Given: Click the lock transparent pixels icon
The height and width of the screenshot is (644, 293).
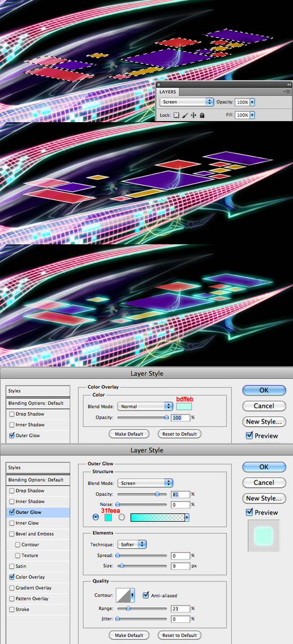Looking at the screenshot, I should pyautogui.click(x=177, y=115).
